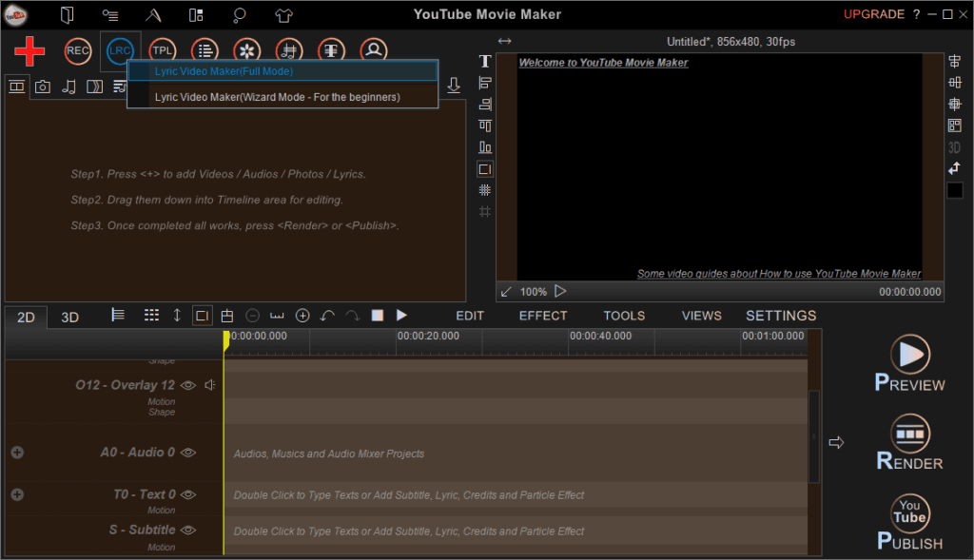Redo with the curved right arrow
The image size is (974, 560).
(x=352, y=316)
